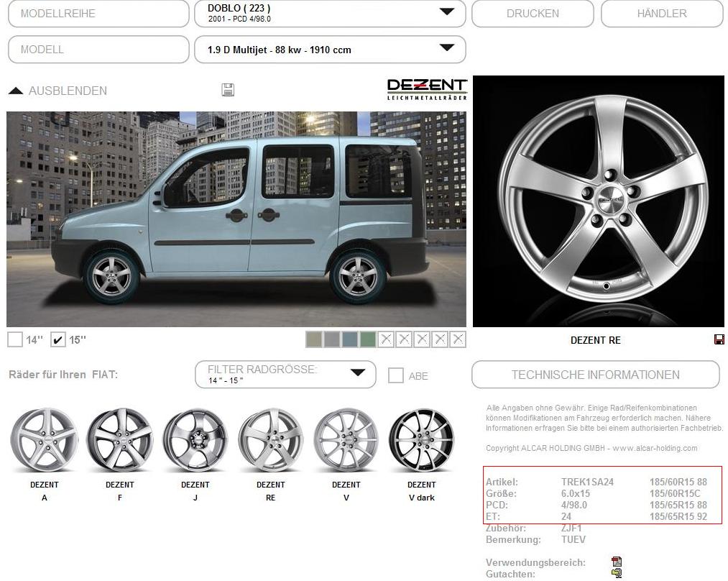Open the Gutachten certificate icon
This screenshot has height=581, width=728.
616,573
